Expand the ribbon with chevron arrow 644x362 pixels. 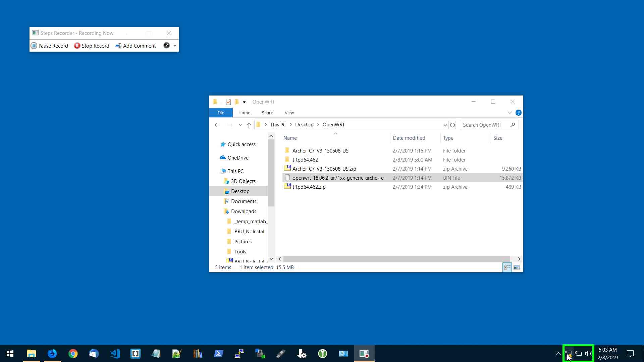pyautogui.click(x=510, y=113)
